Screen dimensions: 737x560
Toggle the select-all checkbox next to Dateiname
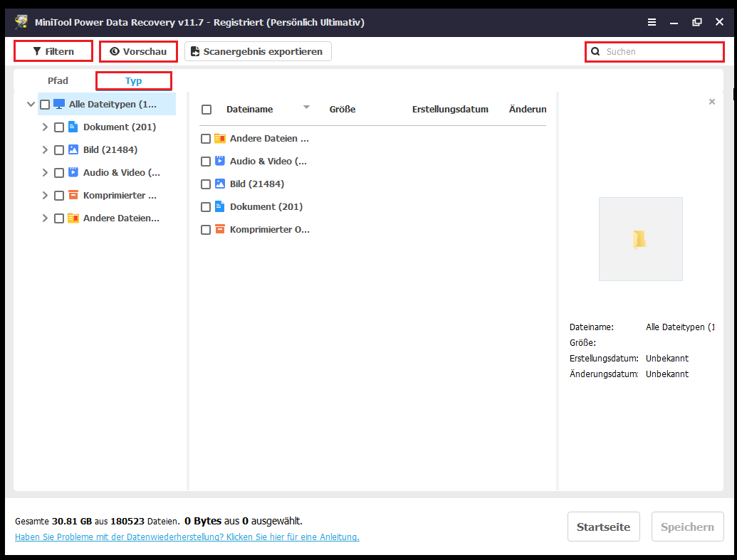coord(207,110)
